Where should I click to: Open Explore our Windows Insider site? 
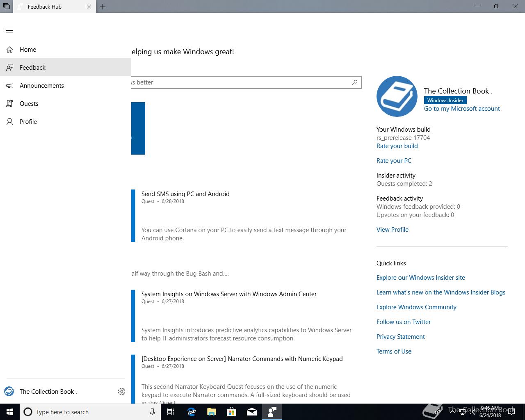421,278
